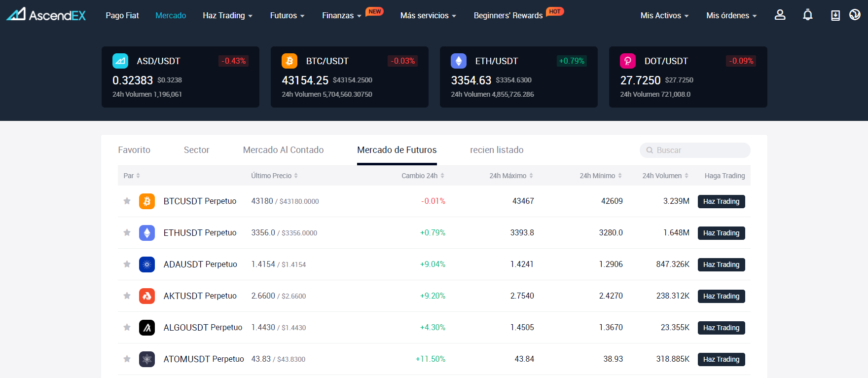This screenshot has height=378, width=868.
Task: Expand the Futuros dropdown
Action: pos(287,16)
